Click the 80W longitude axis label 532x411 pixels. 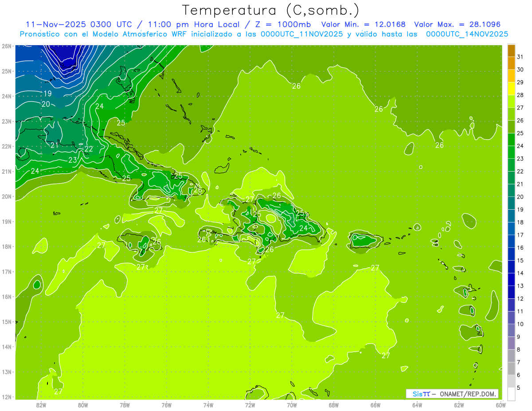tap(83, 405)
